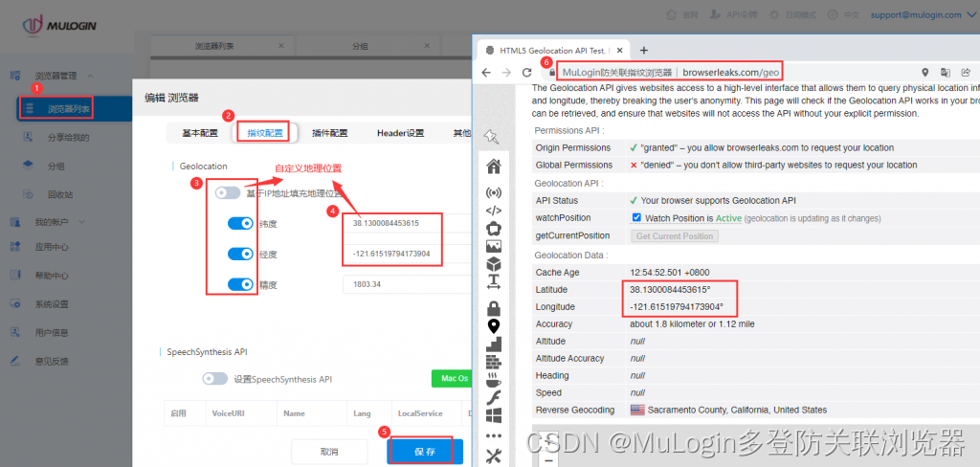Open the 中文 language selector
Screen dimensions: 980x467
coord(843,14)
